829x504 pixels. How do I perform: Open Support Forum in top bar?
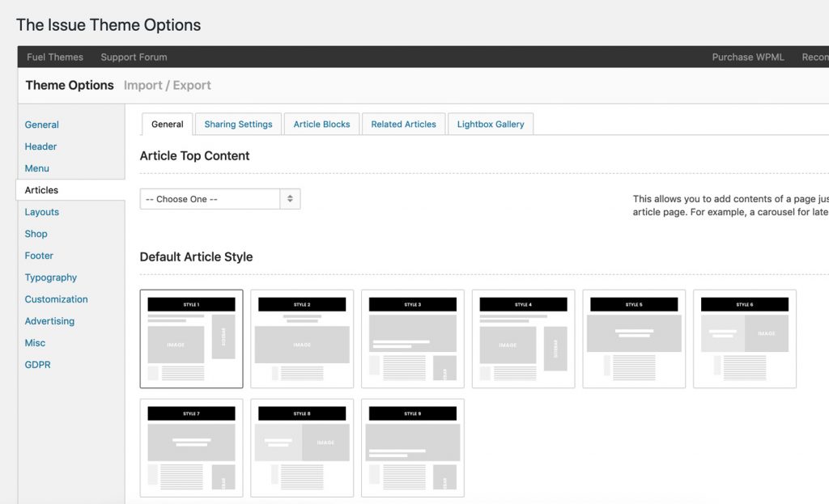pos(134,57)
